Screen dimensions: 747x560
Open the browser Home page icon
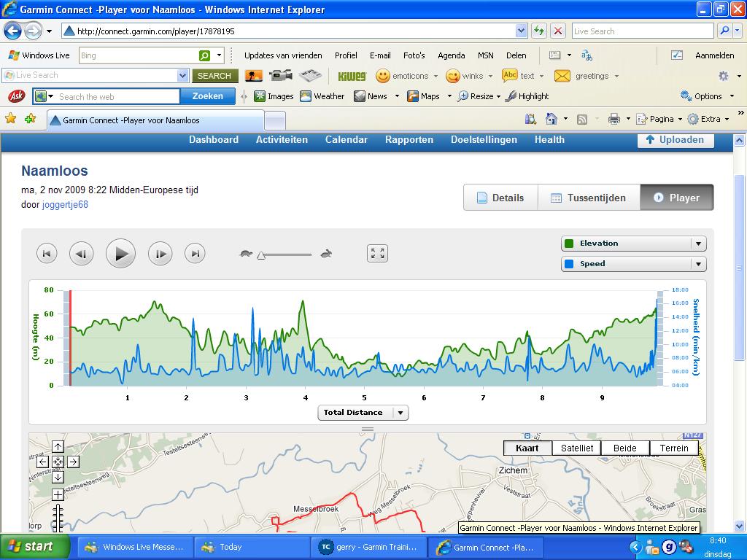[x=551, y=119]
